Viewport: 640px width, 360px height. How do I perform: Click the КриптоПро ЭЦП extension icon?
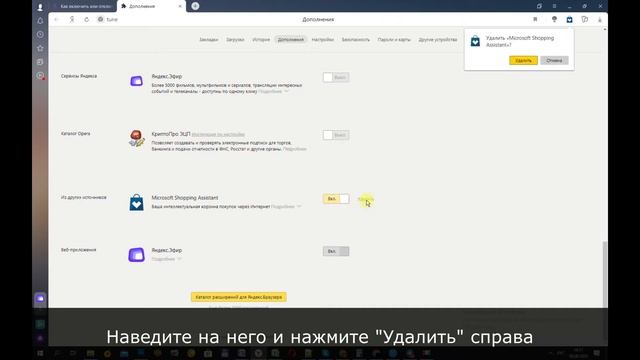point(136,138)
